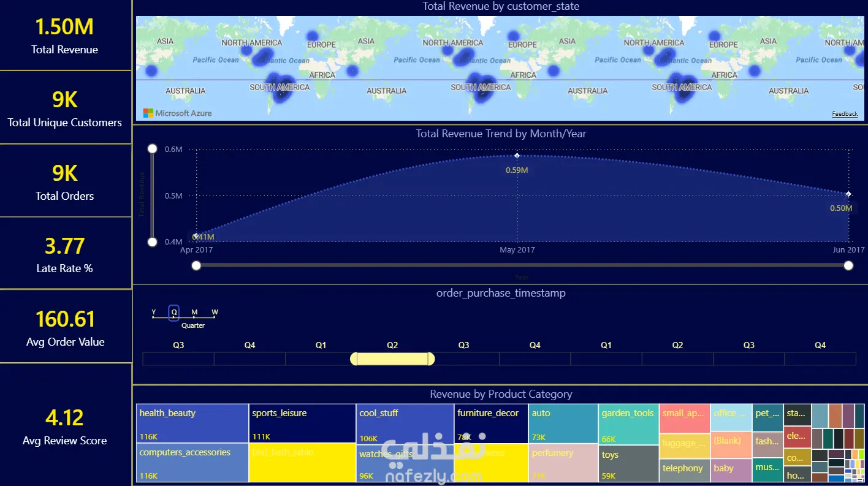Select the fash... treemap tile
868x486 pixels.
(767, 444)
